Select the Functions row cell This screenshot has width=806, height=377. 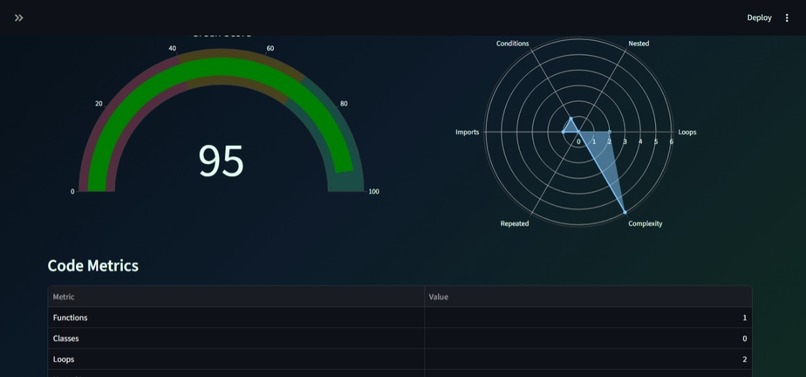(x=236, y=318)
